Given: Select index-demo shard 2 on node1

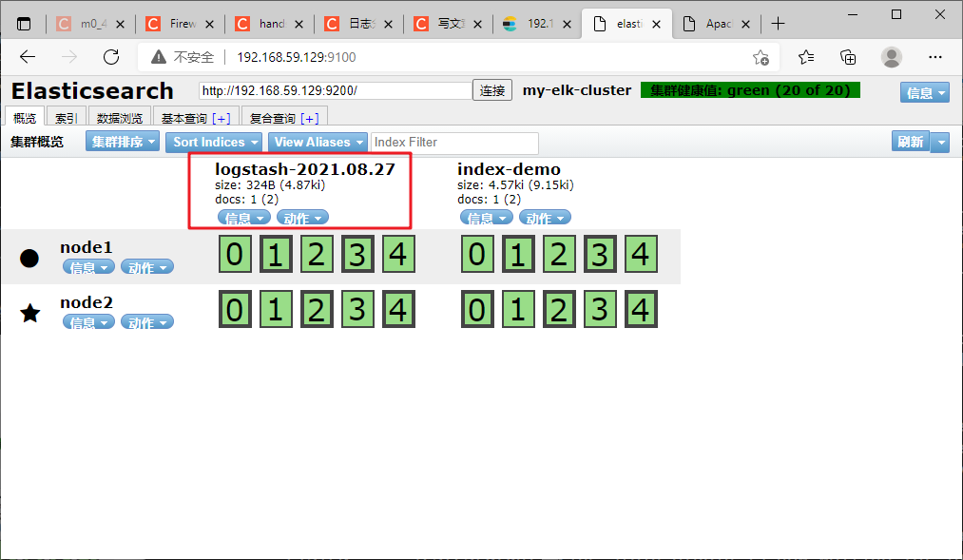Looking at the screenshot, I should pyautogui.click(x=559, y=254).
